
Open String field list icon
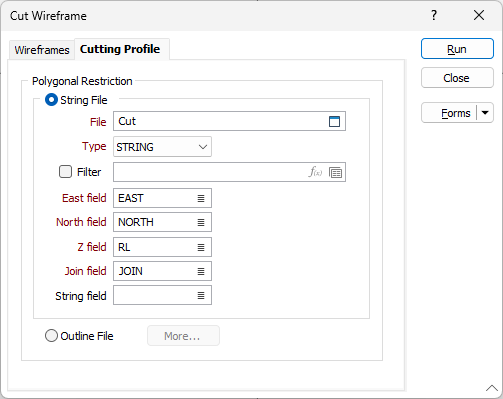(x=201, y=295)
